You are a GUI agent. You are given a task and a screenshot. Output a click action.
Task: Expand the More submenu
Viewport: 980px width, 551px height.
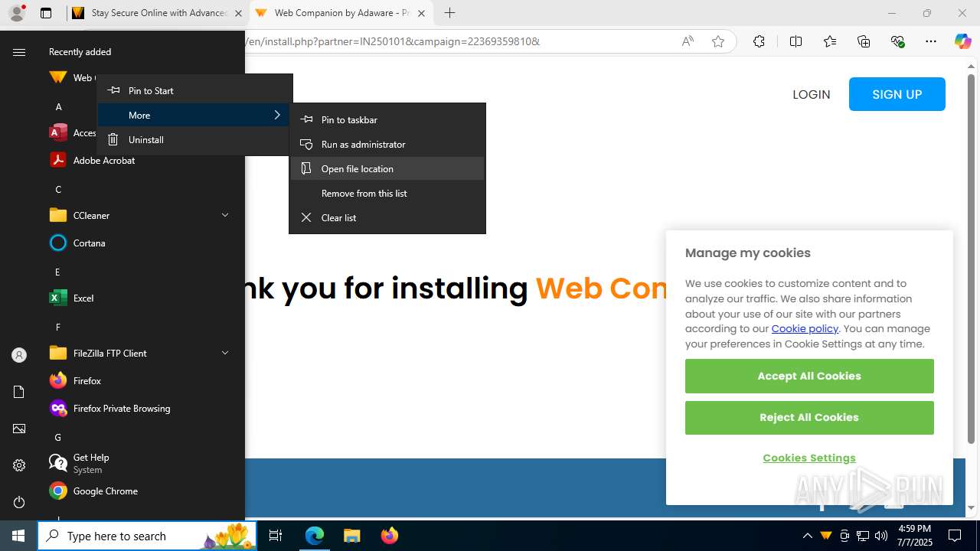(195, 115)
